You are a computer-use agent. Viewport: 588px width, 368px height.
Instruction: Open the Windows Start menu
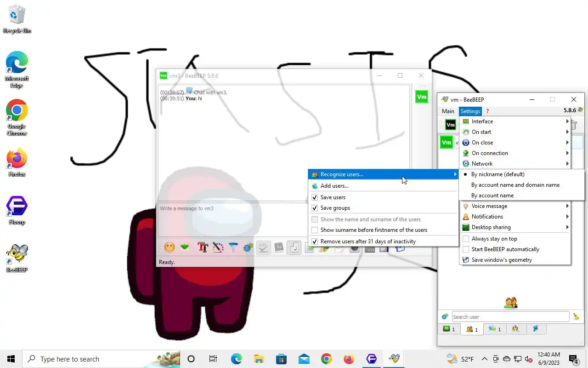tap(11, 359)
